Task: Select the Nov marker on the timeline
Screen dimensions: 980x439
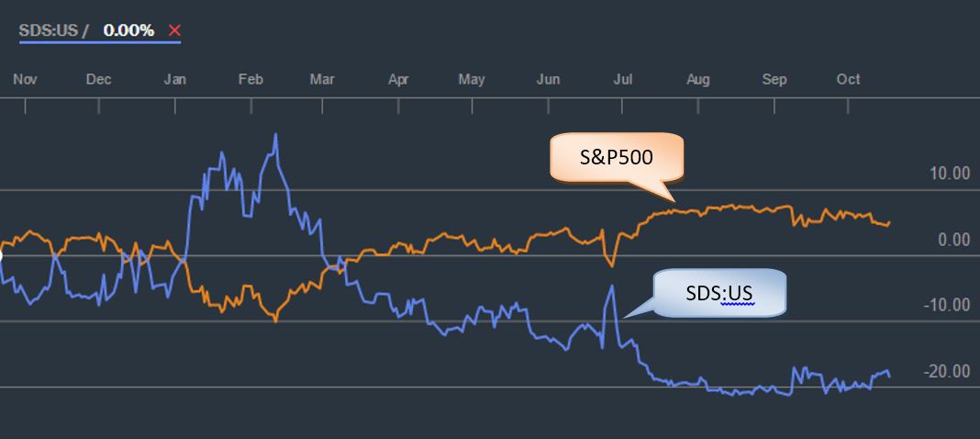Action: click(25, 80)
